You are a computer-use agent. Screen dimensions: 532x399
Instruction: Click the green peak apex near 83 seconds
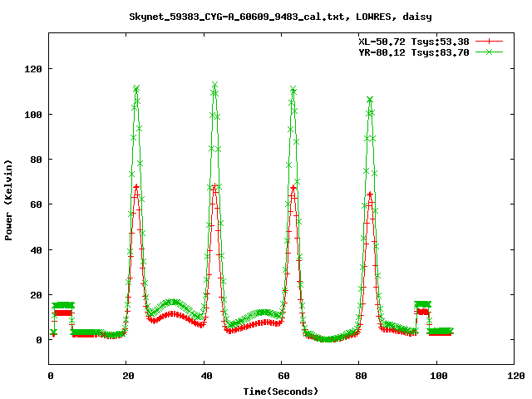click(370, 100)
